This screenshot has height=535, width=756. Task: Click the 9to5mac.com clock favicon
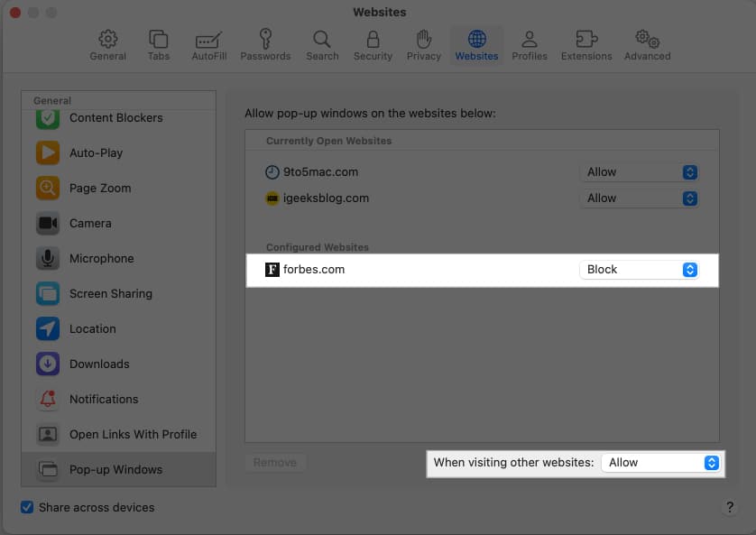(x=272, y=172)
